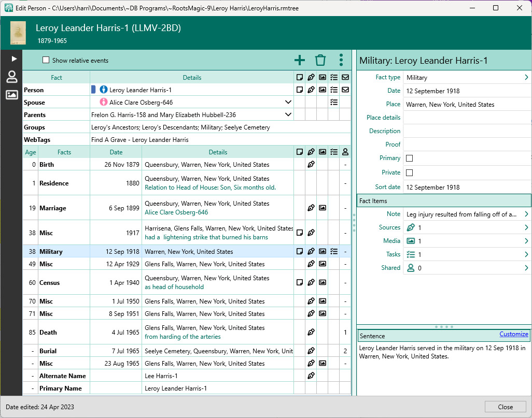
Task: Click the trash delete fact icon
Action: click(x=320, y=60)
